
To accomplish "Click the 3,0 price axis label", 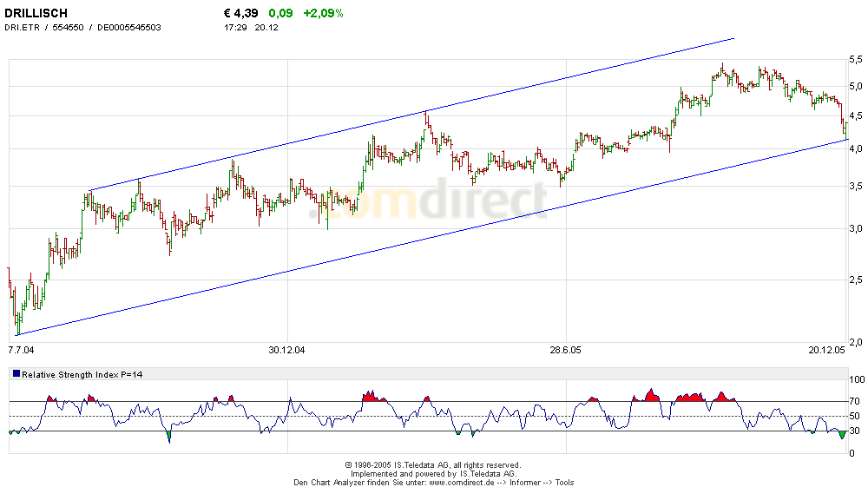I will coord(855,228).
